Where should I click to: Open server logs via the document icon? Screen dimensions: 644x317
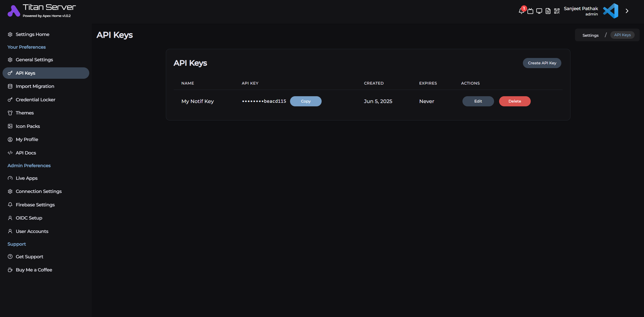[x=548, y=11]
